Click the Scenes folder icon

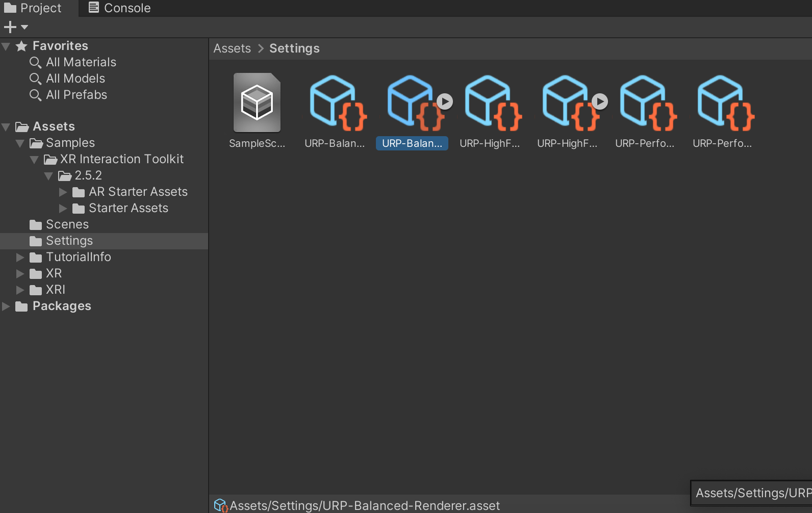click(x=36, y=225)
